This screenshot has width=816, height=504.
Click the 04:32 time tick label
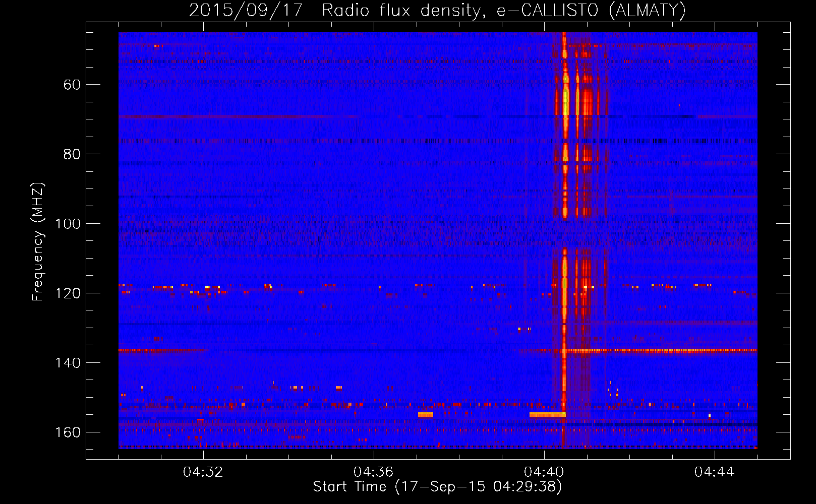point(203,472)
